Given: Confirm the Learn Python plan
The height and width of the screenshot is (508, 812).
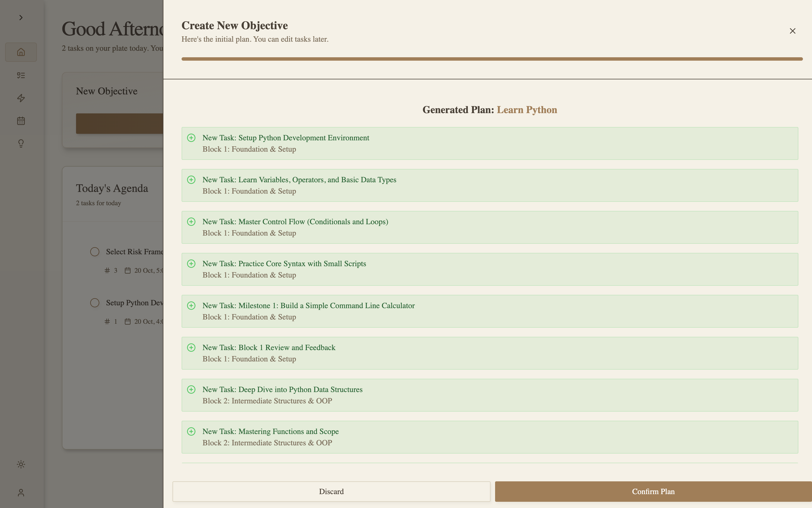Looking at the screenshot, I should click(x=653, y=492).
